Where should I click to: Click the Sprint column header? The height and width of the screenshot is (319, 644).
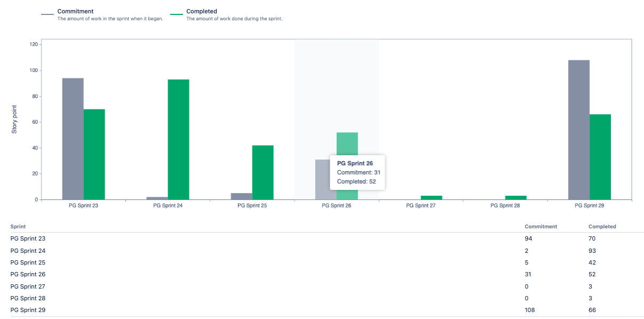click(18, 227)
